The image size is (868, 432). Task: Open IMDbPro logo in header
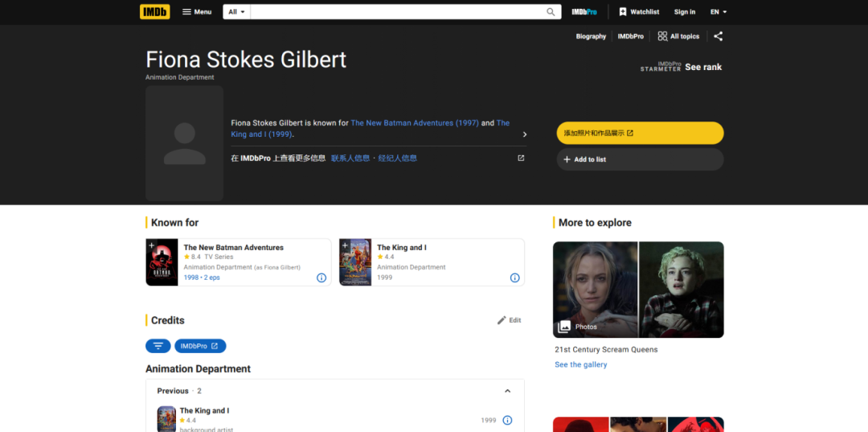pyautogui.click(x=584, y=11)
